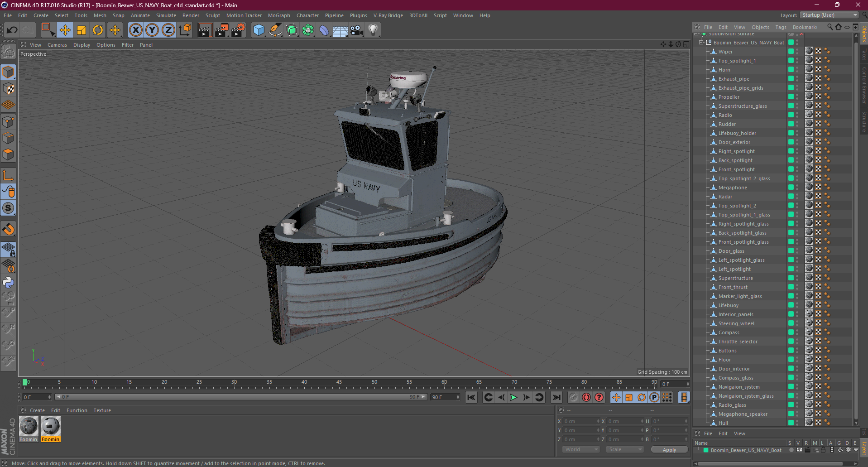Click the timeline range slider bar

point(240,397)
